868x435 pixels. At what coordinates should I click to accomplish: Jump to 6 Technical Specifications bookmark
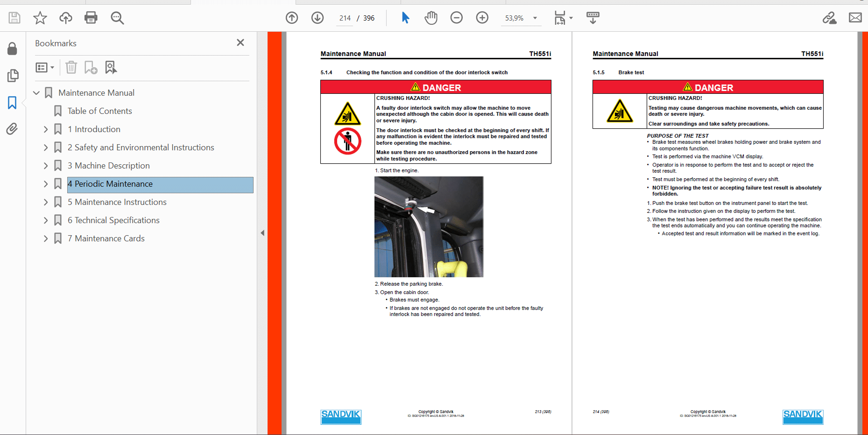pos(113,220)
